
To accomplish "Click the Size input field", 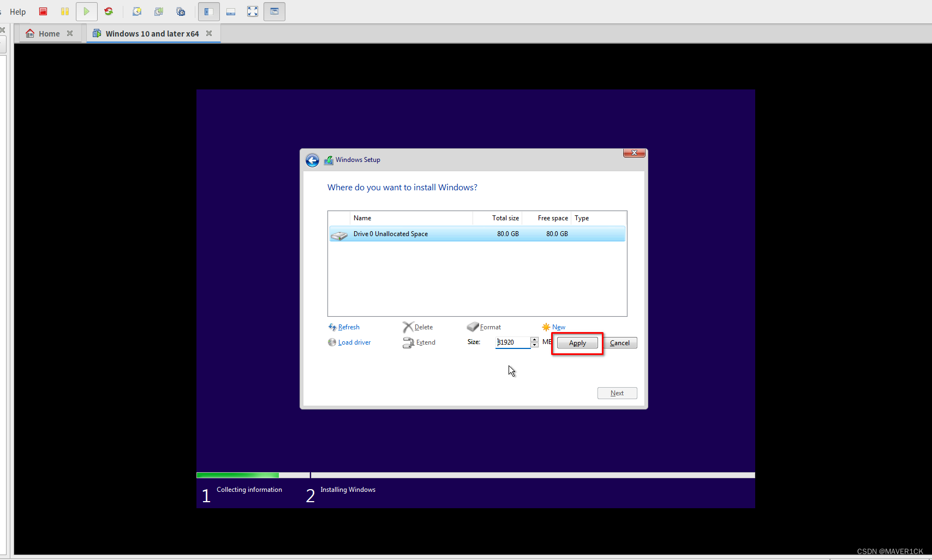I will coord(512,342).
